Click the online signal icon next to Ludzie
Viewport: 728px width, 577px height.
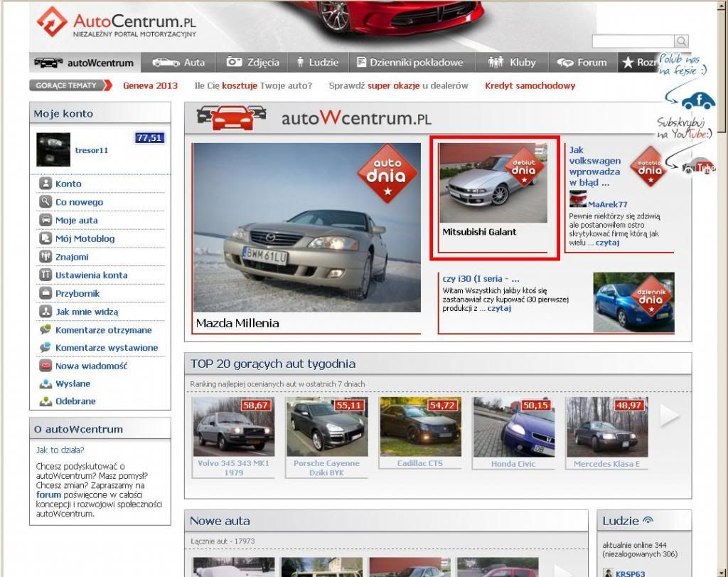click(648, 520)
